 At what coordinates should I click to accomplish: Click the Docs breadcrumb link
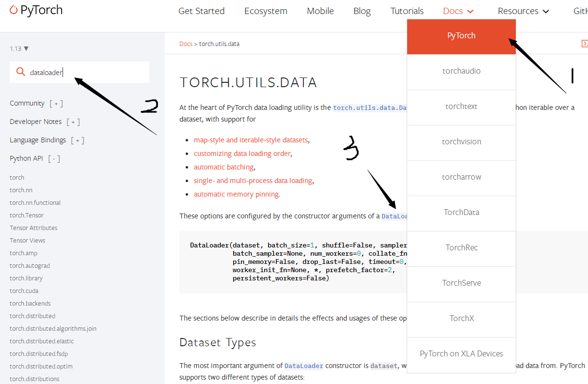click(186, 44)
